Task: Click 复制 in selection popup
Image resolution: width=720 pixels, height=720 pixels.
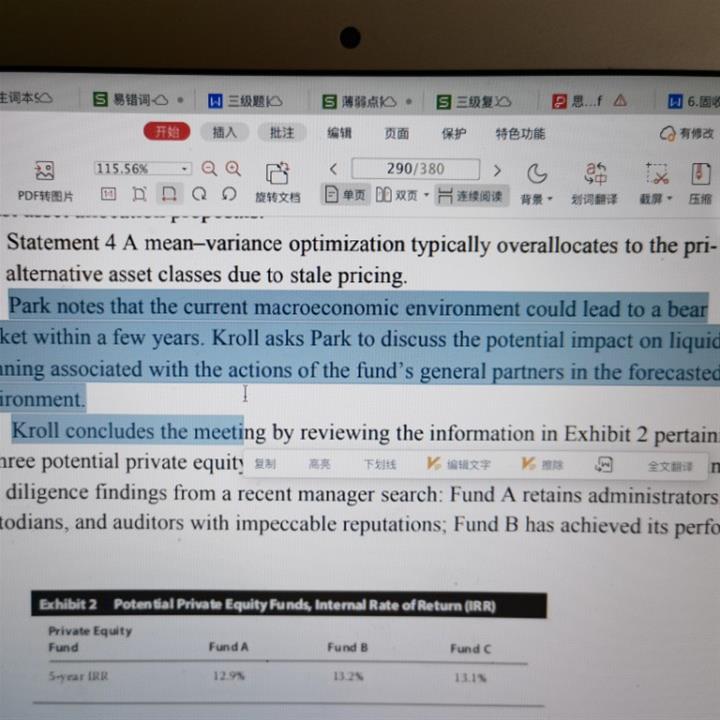Action: (x=265, y=463)
